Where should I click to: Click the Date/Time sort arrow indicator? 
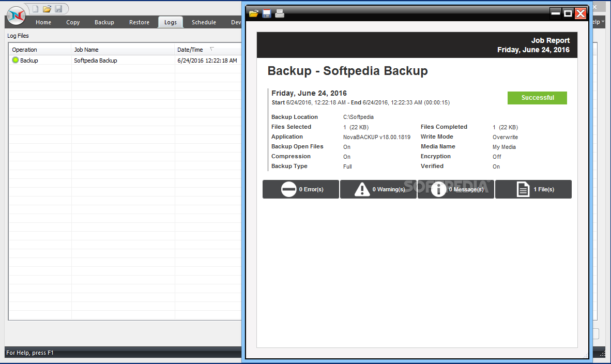[x=212, y=49]
